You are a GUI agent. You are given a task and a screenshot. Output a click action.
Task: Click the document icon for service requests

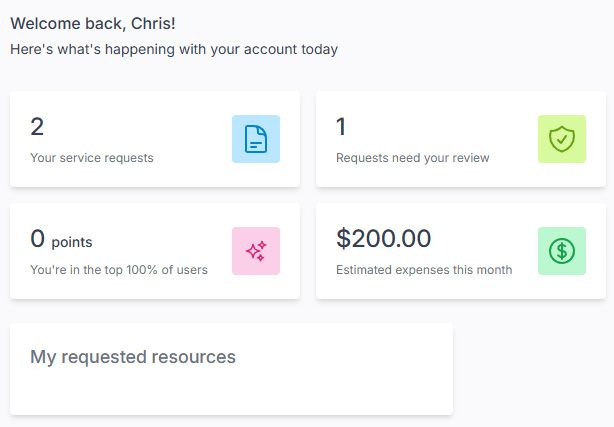pos(256,139)
